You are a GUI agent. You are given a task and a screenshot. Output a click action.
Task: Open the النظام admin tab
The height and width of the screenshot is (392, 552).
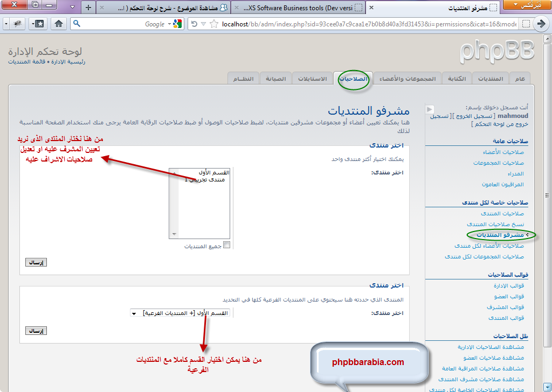click(243, 79)
